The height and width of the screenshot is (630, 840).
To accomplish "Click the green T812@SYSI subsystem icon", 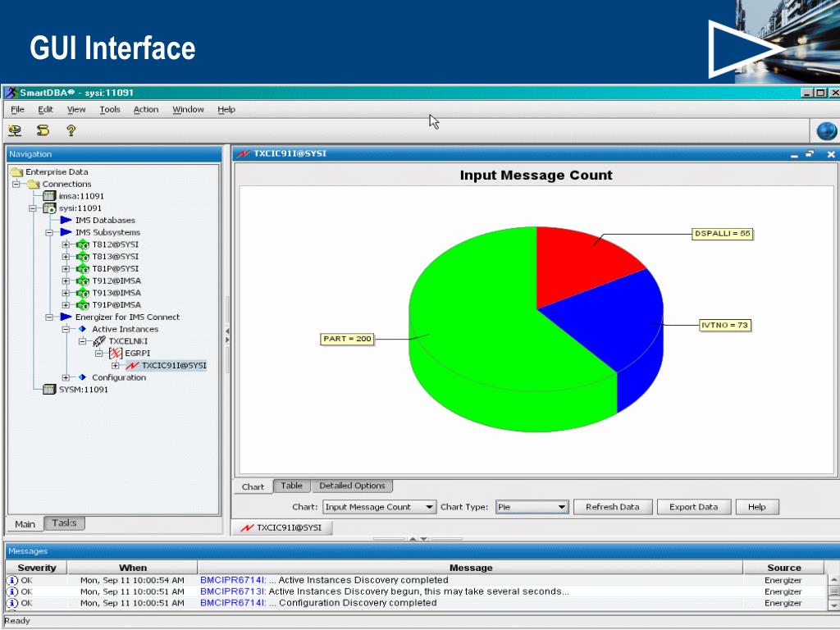I will (83, 244).
